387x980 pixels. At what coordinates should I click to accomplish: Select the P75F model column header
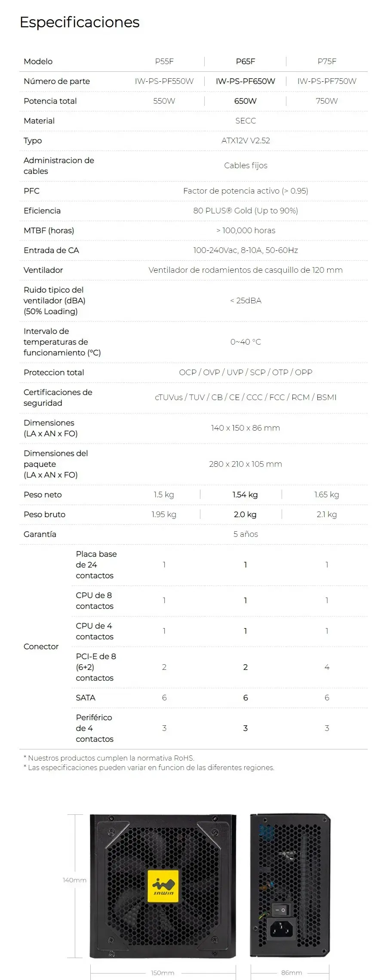click(327, 62)
